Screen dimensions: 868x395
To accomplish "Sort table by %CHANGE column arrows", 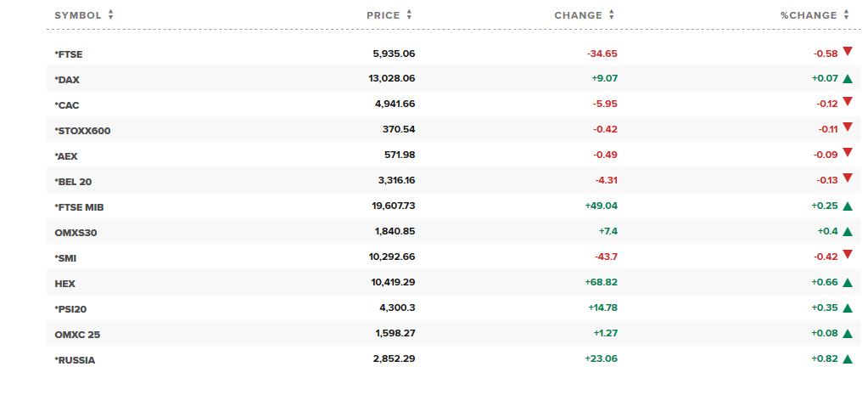I will point(846,15).
